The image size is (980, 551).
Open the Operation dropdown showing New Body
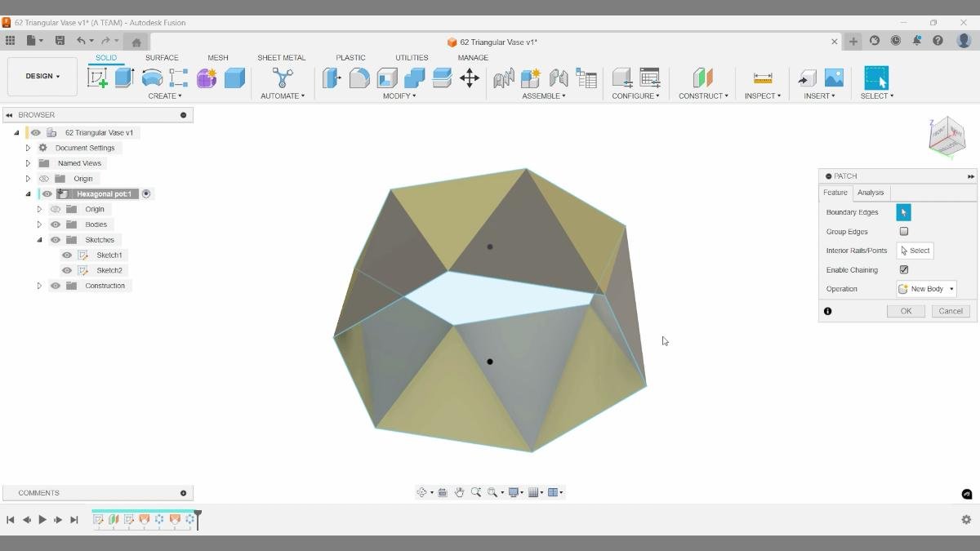click(x=925, y=288)
